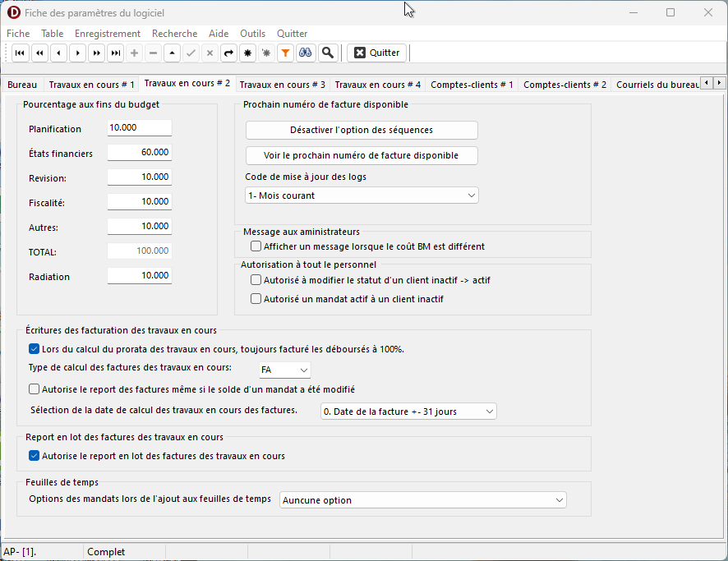Open the Fiche menu
The width and height of the screenshot is (728, 561).
[x=18, y=34]
